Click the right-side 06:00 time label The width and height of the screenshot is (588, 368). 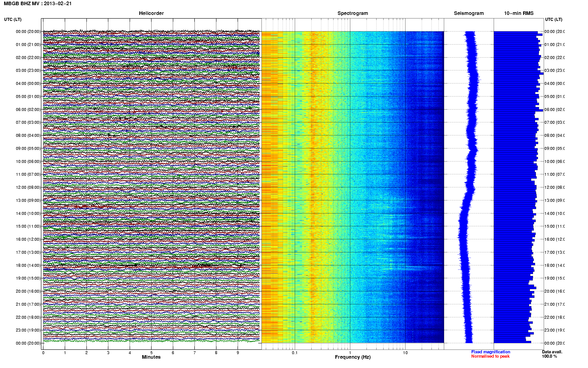555,109
